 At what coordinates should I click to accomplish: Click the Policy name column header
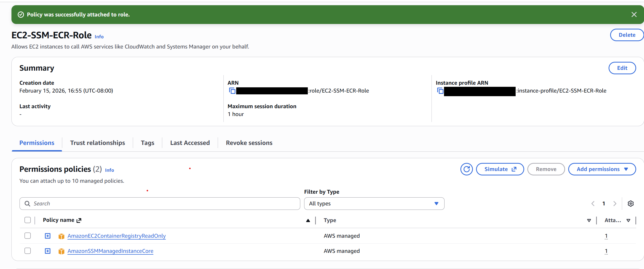59,220
